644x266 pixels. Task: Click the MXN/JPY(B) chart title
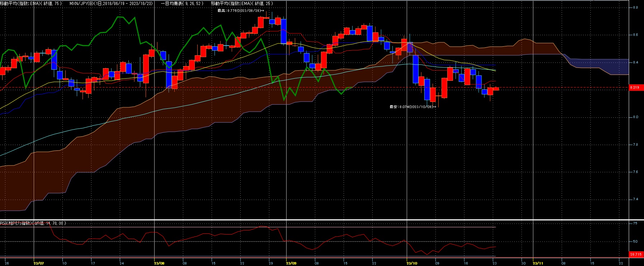111,3
